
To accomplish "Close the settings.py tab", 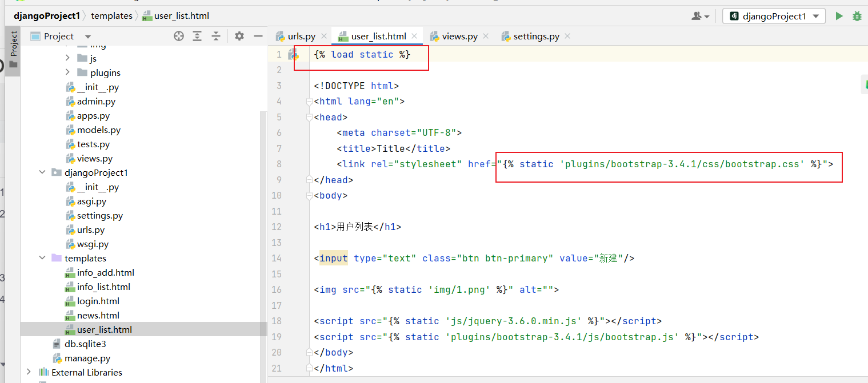I will 567,36.
